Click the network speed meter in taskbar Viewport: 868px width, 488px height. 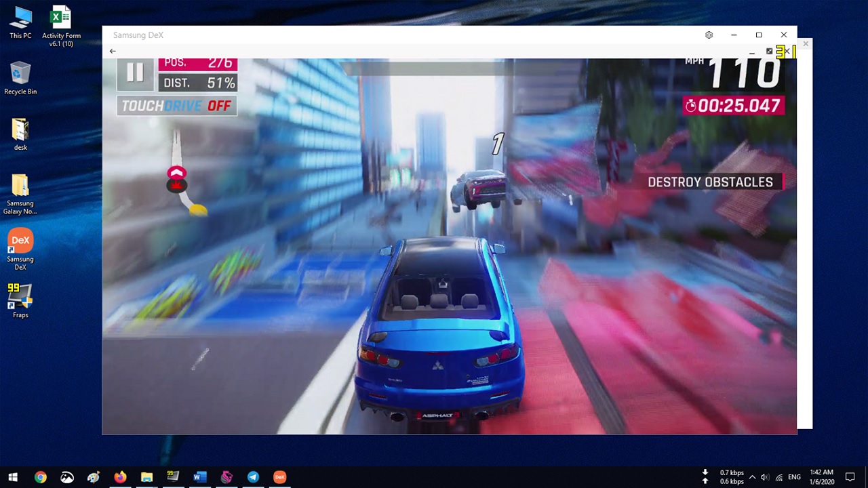[724, 477]
